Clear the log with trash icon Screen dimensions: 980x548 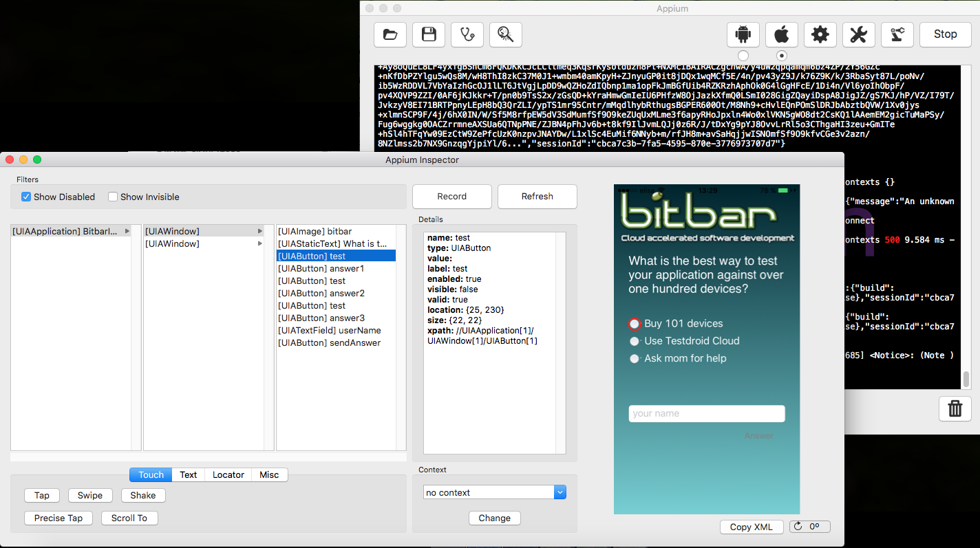[x=955, y=408]
